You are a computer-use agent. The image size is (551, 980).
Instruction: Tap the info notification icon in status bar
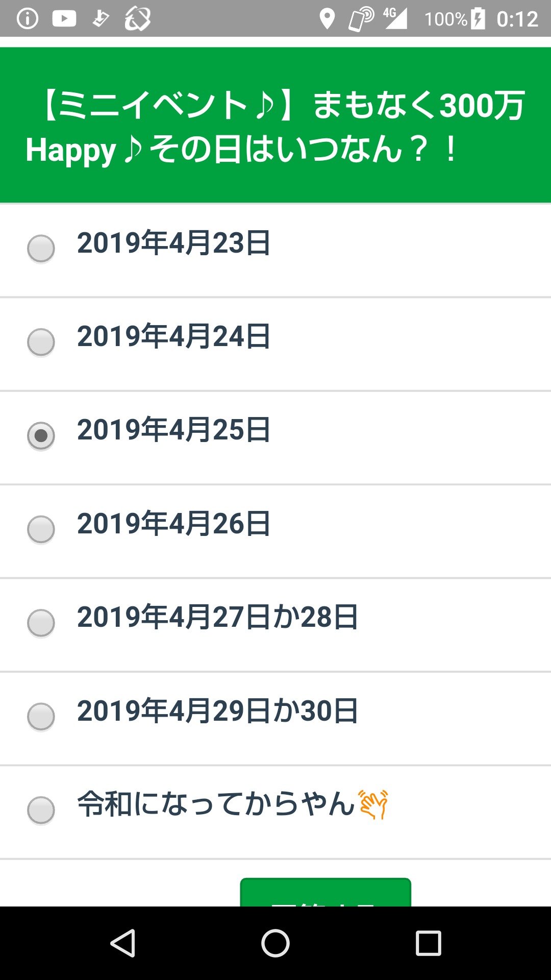pyautogui.click(x=28, y=19)
